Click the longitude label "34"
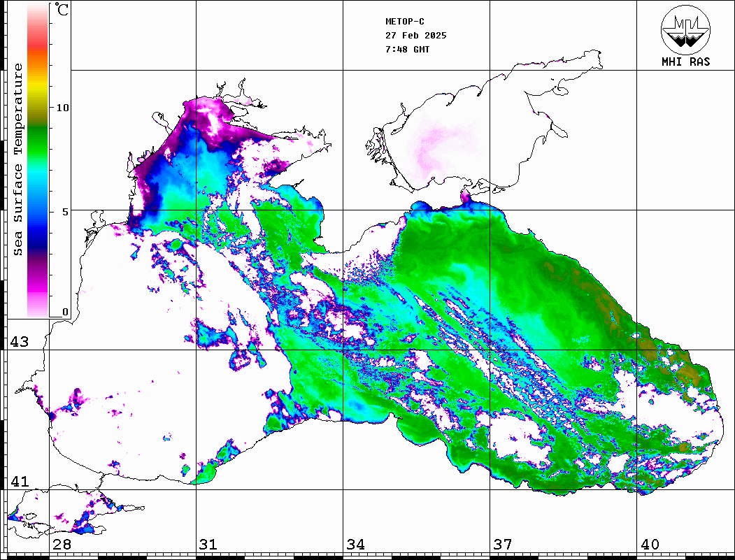 (355, 544)
